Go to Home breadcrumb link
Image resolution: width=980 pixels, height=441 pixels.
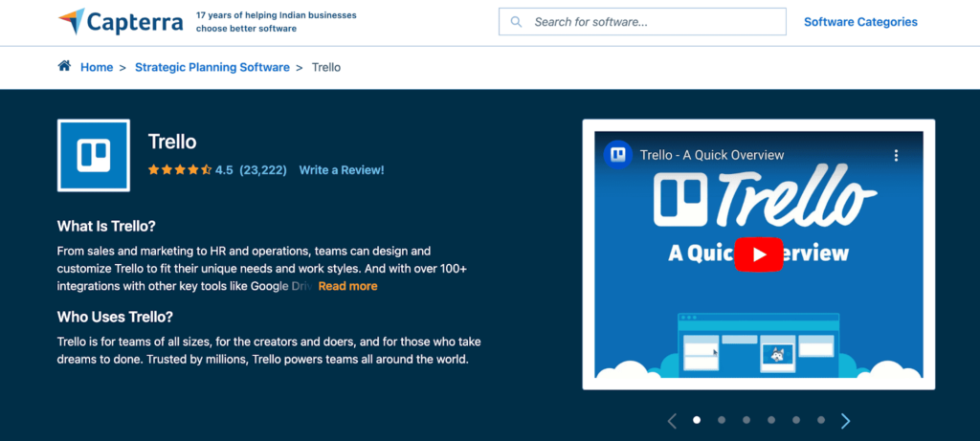(x=97, y=67)
